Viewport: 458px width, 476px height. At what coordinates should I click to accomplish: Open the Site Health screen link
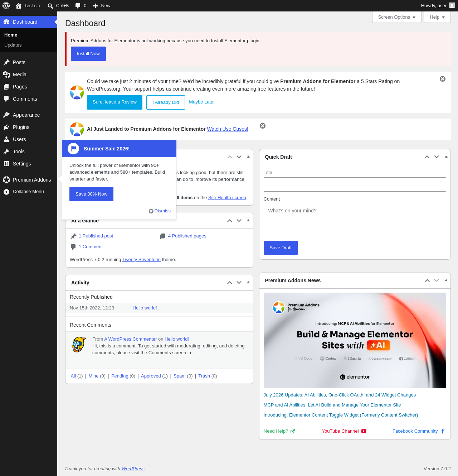[x=227, y=198]
